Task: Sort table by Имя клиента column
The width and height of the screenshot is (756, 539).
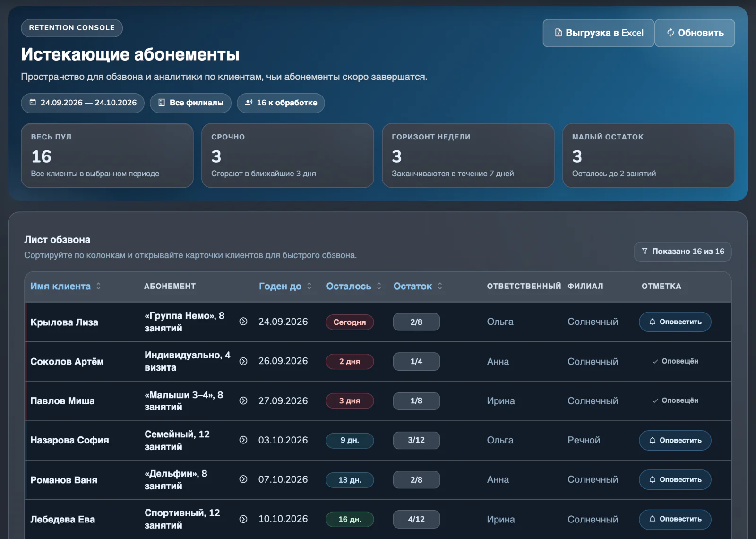Action: [x=60, y=286]
